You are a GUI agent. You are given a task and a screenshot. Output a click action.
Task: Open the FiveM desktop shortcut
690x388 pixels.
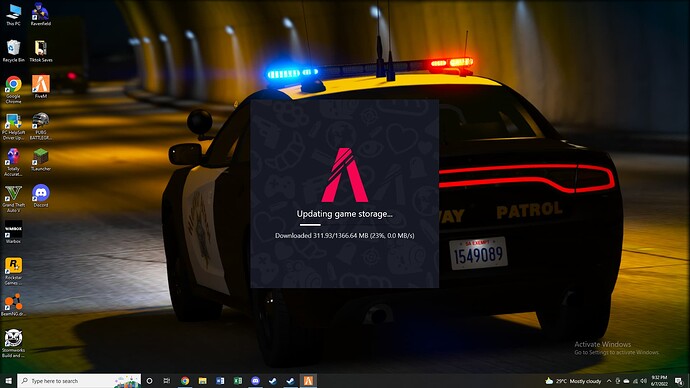pyautogui.click(x=40, y=86)
